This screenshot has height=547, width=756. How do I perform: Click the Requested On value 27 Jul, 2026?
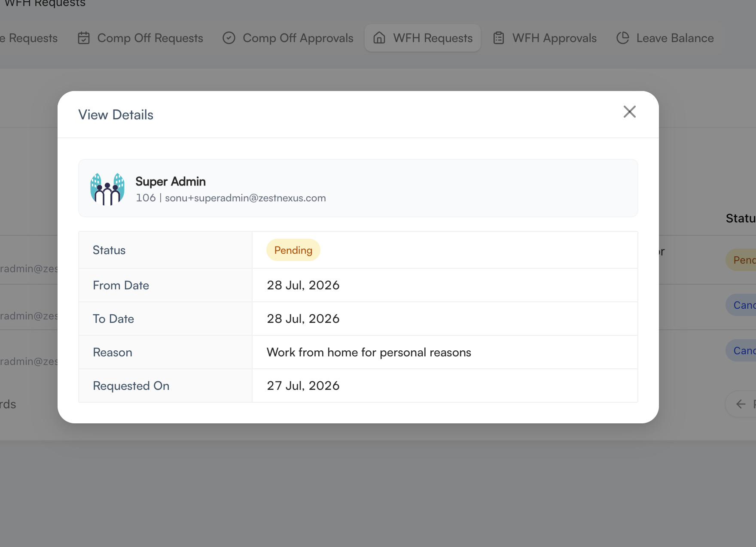click(x=303, y=386)
